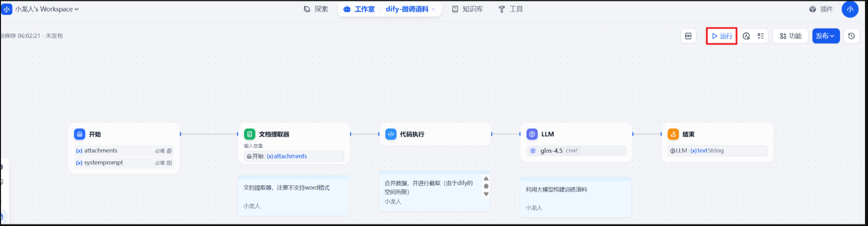Image resolution: width=868 pixels, height=226 pixels.
Task: Click the LLM/text String output variable
Action: coord(717,150)
